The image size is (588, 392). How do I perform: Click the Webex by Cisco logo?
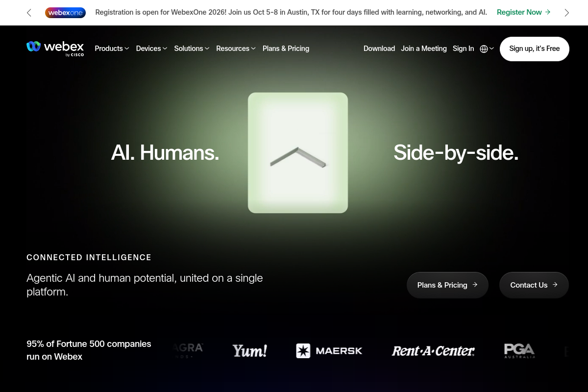tap(55, 49)
